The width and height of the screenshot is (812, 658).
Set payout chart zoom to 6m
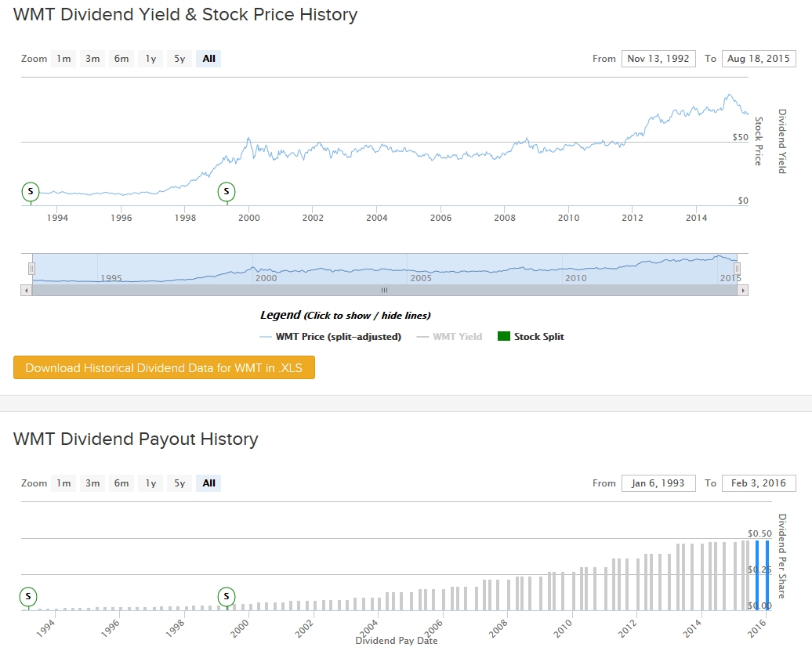[121, 483]
